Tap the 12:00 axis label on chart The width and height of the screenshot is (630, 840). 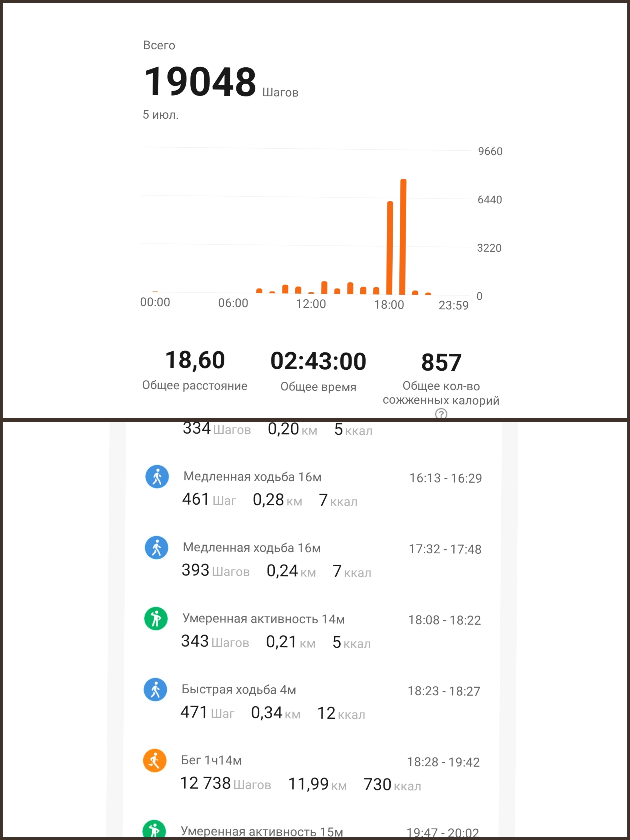click(x=311, y=304)
